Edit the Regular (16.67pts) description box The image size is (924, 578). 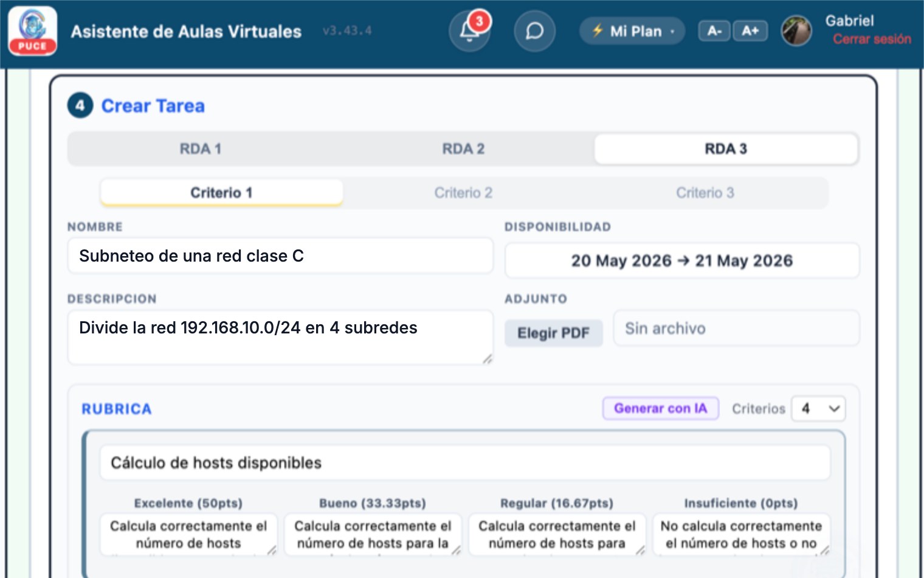pos(557,535)
